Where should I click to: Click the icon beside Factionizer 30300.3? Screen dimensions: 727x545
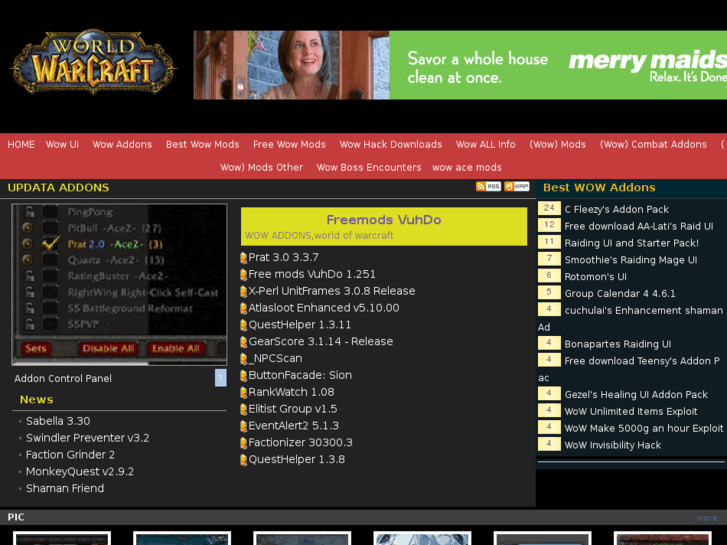[243, 443]
